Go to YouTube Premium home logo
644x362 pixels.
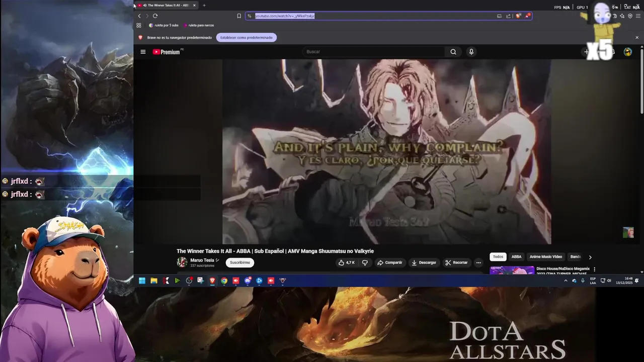[x=168, y=52]
